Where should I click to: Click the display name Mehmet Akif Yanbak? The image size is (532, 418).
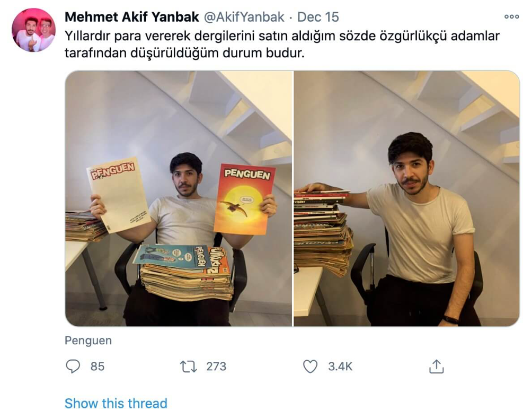pos(131,16)
